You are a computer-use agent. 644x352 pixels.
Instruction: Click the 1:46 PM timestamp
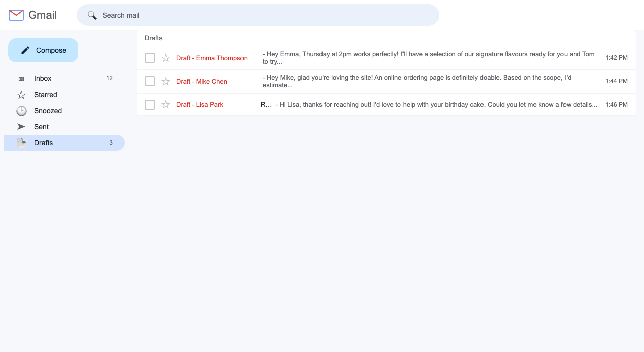coord(617,105)
